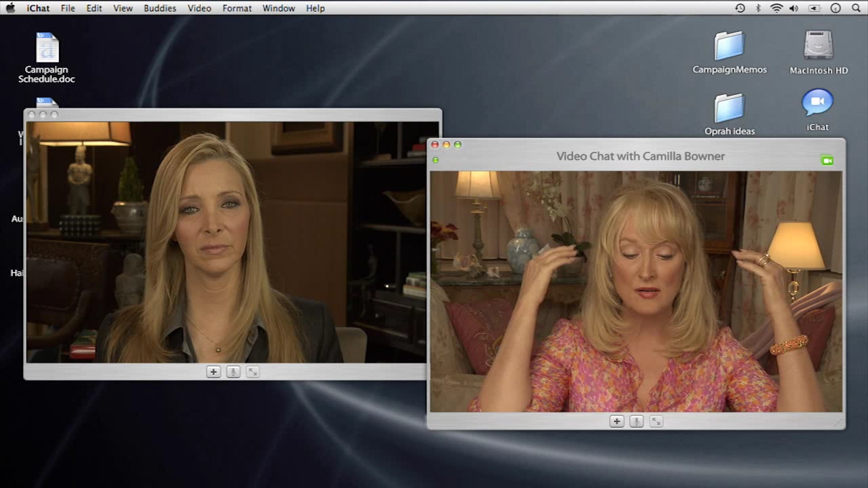Viewport: 868px width, 488px height.
Task: Mute microphone in left video window
Action: point(233,371)
